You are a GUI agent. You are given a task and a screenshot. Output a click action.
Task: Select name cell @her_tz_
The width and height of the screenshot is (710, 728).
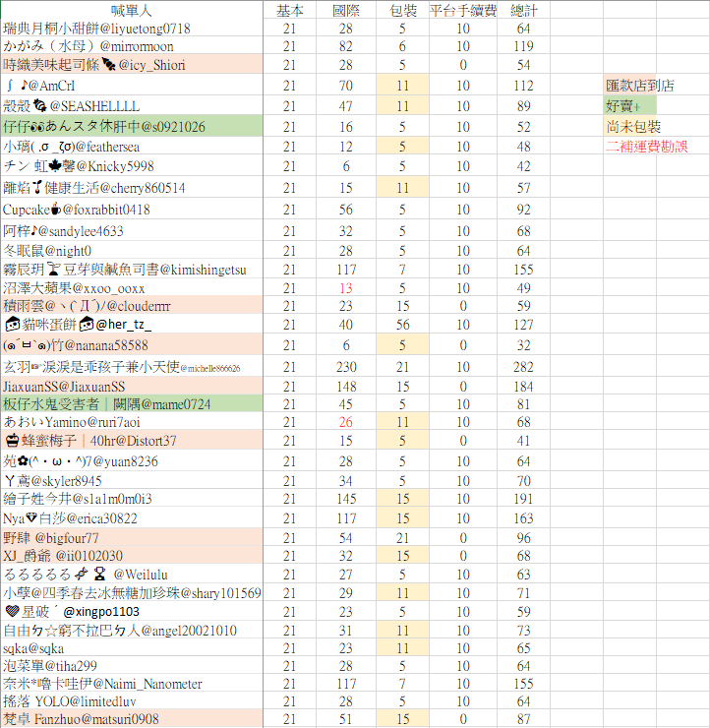[132, 324]
